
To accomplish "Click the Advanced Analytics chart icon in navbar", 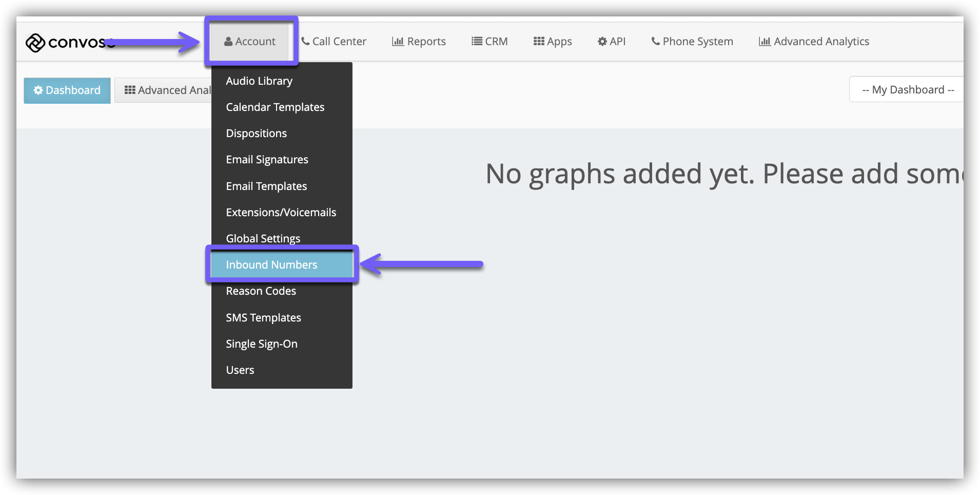I will coord(765,42).
